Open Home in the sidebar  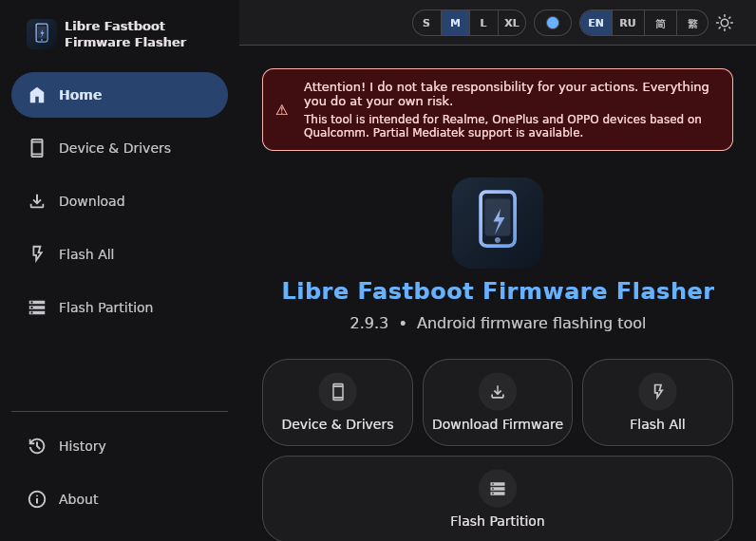click(120, 95)
